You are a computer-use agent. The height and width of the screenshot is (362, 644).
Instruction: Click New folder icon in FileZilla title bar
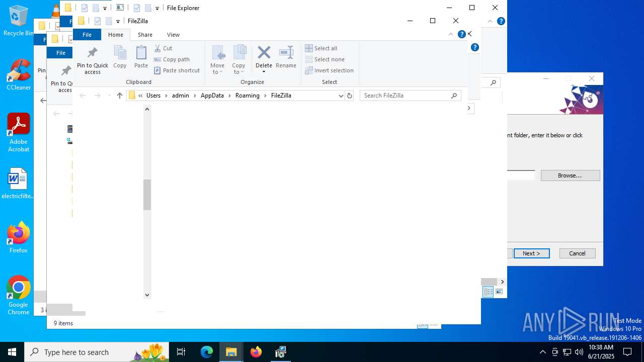tap(108, 21)
